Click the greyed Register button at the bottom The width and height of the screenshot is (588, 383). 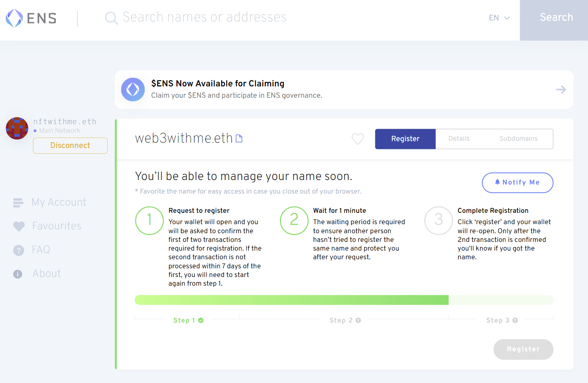tap(523, 349)
